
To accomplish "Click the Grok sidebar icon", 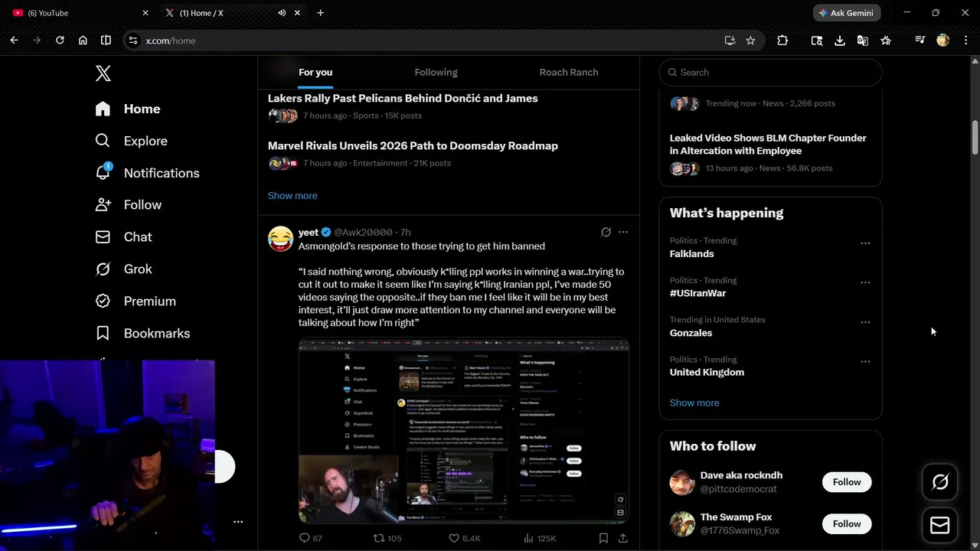I will click(x=103, y=269).
